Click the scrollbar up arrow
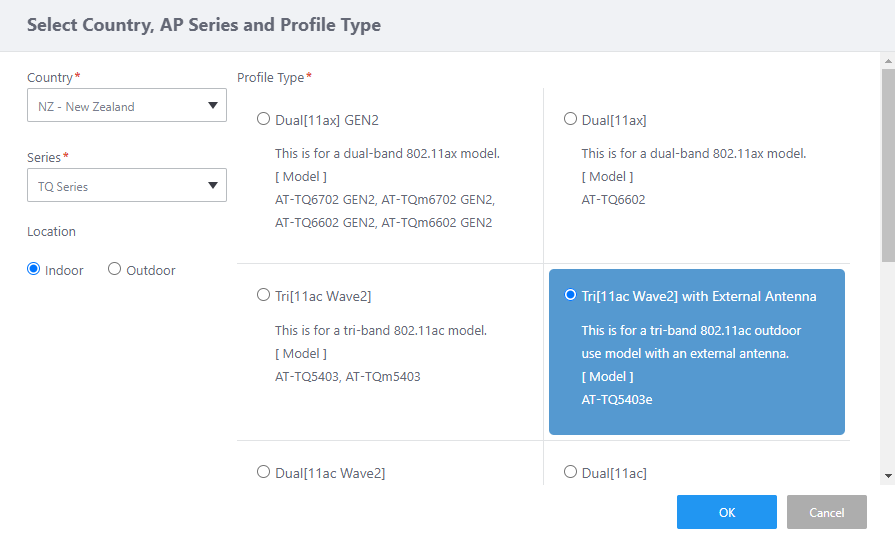The height and width of the screenshot is (547, 895). coord(888,62)
